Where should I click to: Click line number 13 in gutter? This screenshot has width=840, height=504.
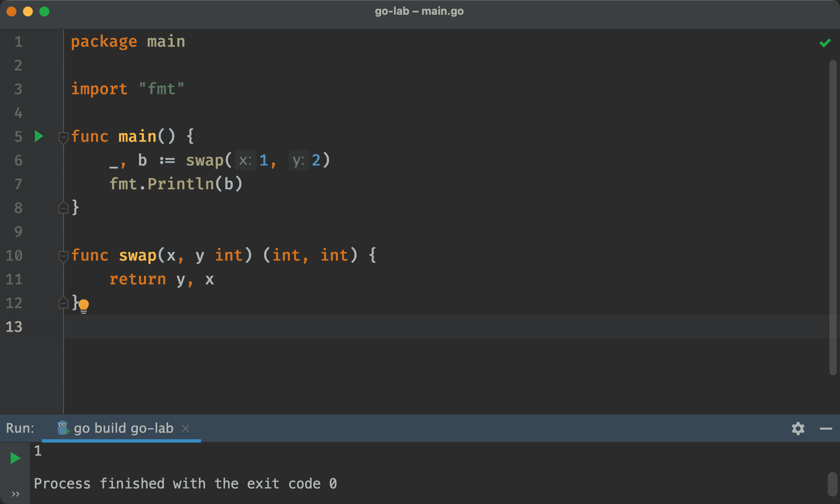14,327
